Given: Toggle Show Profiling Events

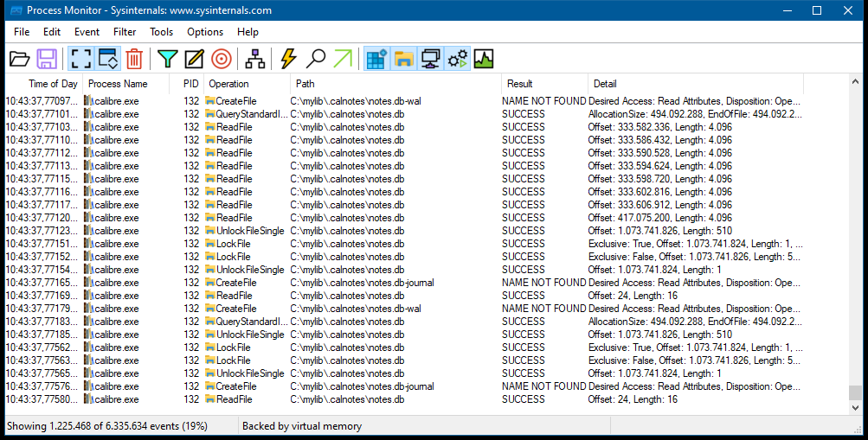Looking at the screenshot, I should (484, 59).
